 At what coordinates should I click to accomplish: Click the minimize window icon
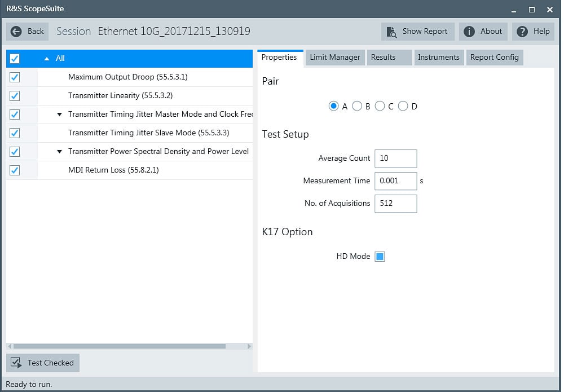tap(513, 10)
